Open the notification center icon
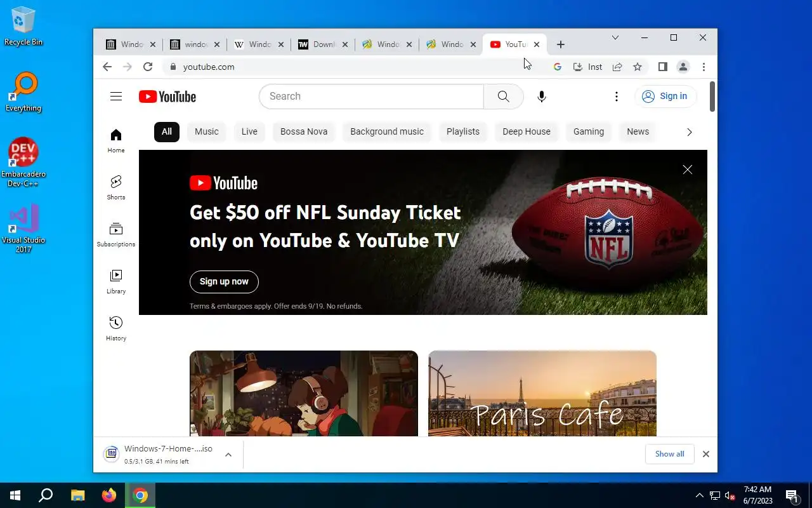This screenshot has height=508, width=812. 792,495
